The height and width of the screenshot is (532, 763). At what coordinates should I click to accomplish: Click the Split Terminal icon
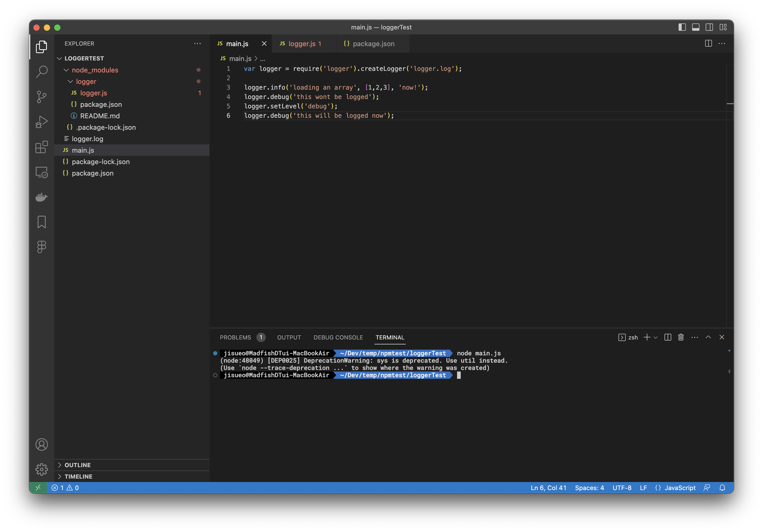pos(668,337)
